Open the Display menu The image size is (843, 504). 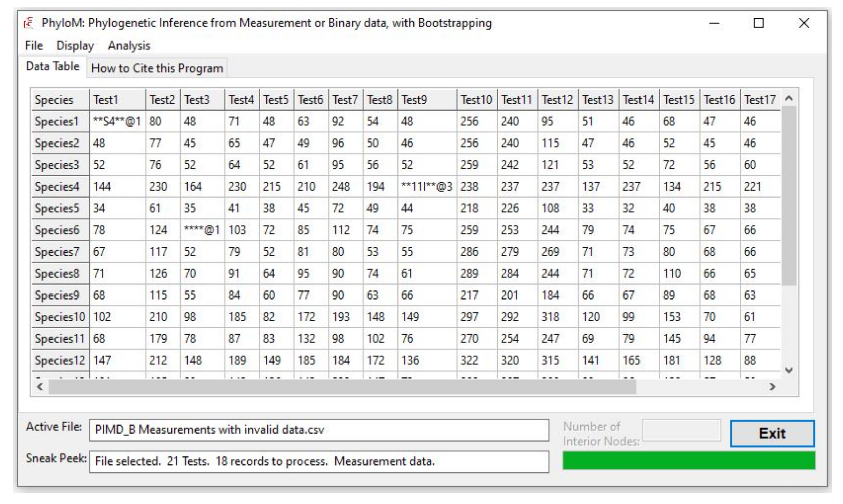pos(75,45)
